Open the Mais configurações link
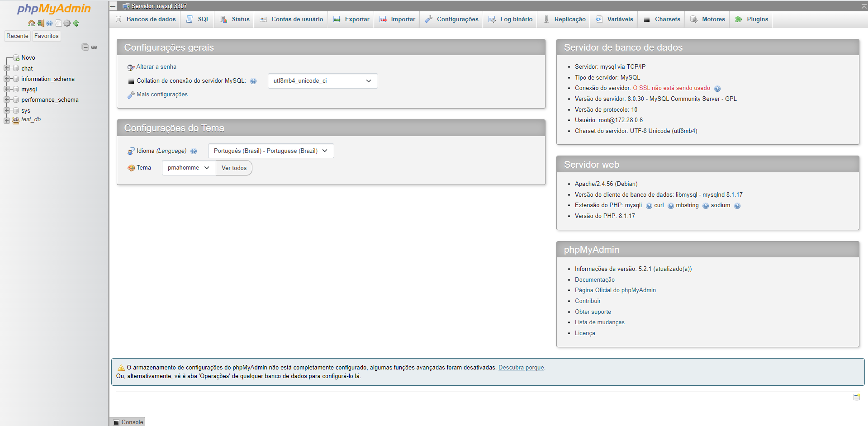868x426 pixels. [x=162, y=95]
